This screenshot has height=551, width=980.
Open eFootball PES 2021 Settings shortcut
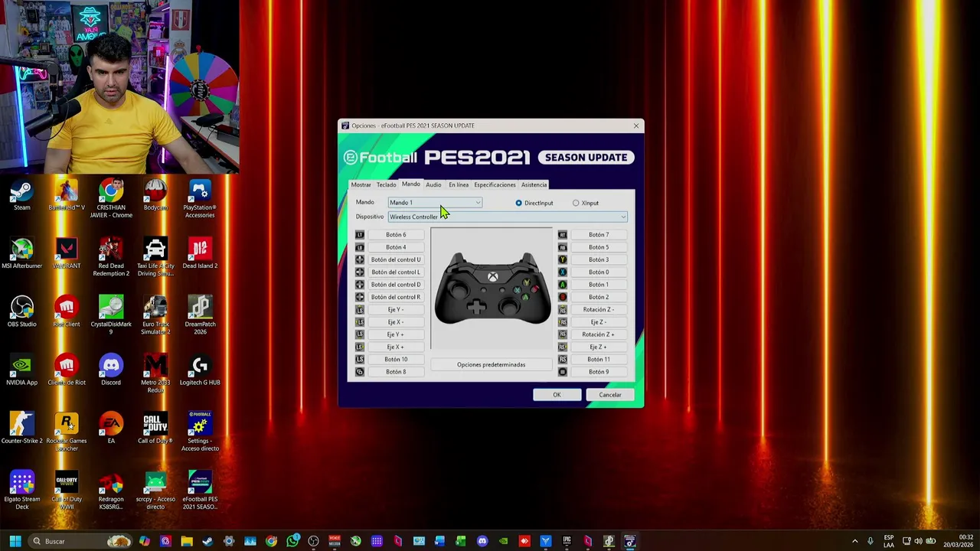pyautogui.click(x=200, y=431)
